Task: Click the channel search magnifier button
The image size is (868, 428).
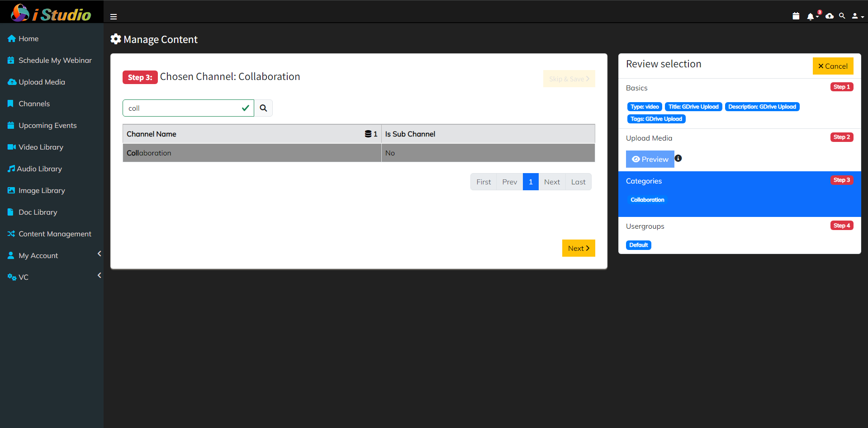Action: 263,108
